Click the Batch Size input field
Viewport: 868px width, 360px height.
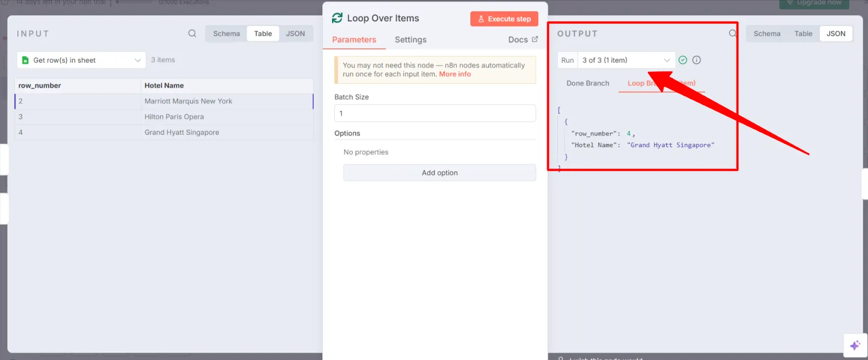(435, 113)
